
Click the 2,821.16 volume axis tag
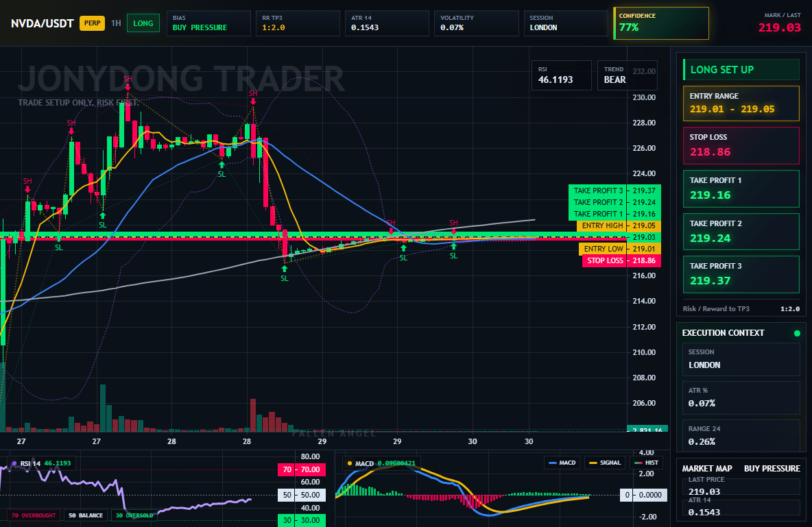tap(647, 429)
